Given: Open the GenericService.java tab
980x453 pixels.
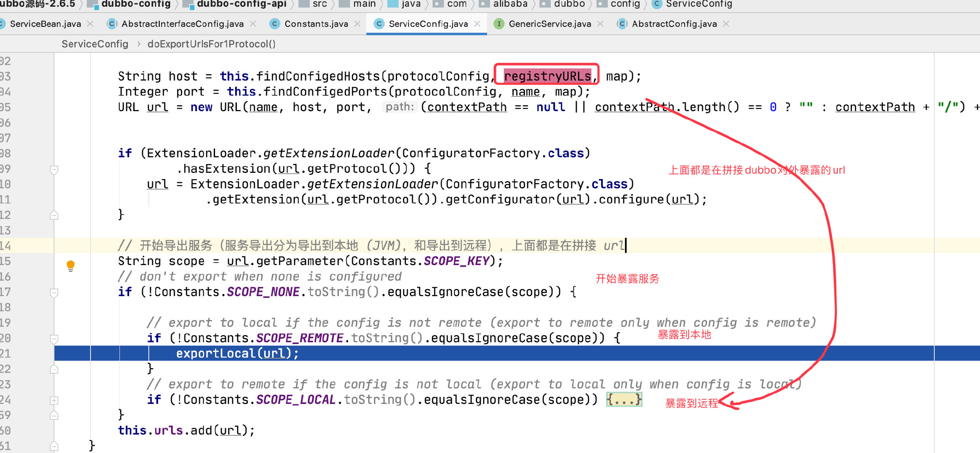Looking at the screenshot, I should 550,24.
